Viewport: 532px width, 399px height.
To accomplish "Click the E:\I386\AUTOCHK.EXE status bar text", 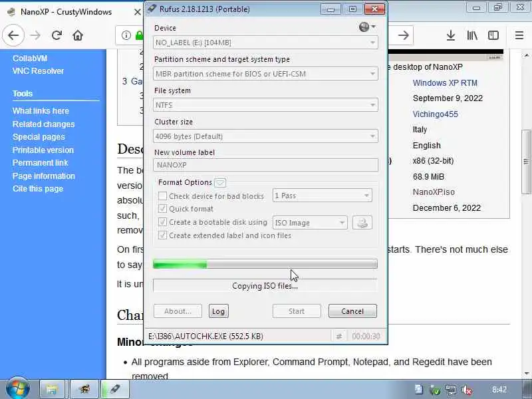I will tap(205, 336).
